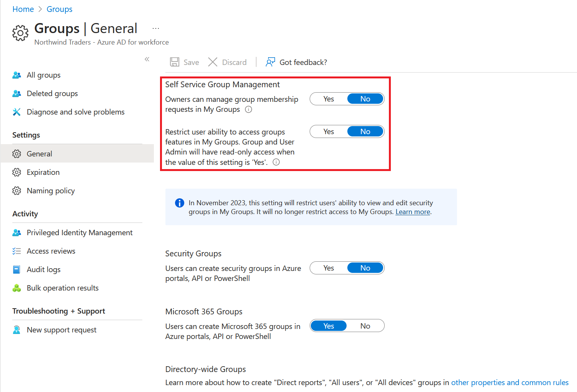Image resolution: width=577 pixels, height=392 pixels.
Task: Go to Privileged Identity Management
Action: click(80, 233)
